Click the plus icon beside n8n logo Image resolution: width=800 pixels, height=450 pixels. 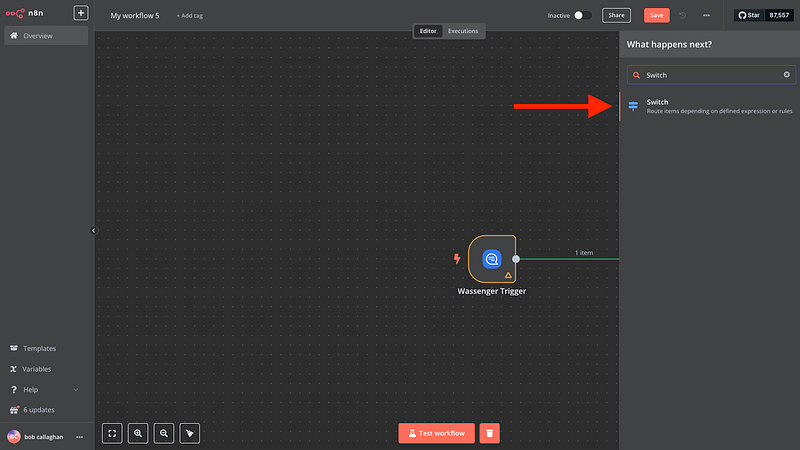coord(81,14)
